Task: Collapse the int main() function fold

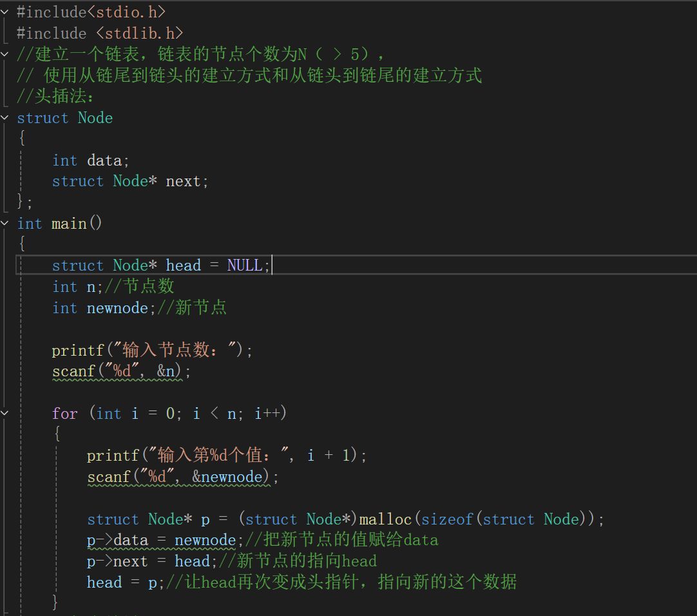Action: click(x=5, y=223)
